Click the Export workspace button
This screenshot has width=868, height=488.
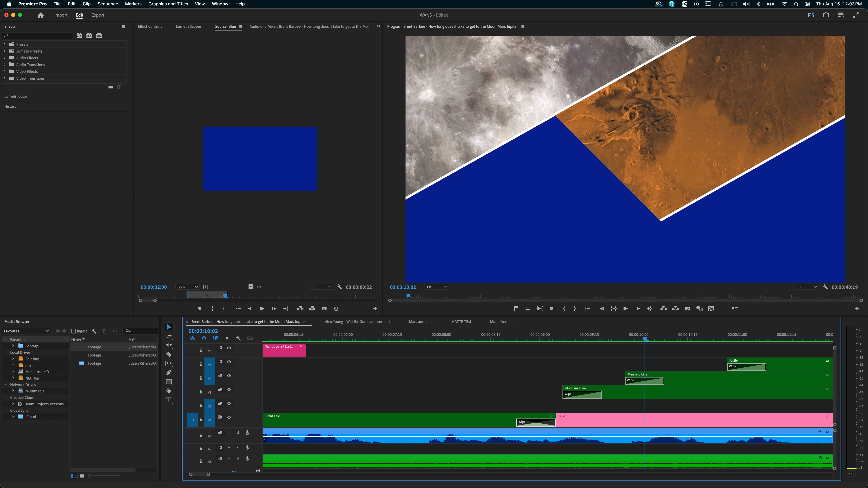click(98, 15)
